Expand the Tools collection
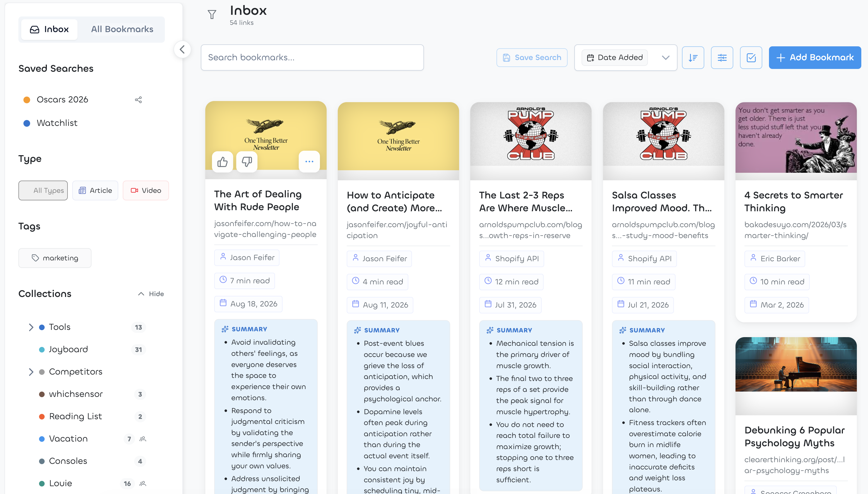Viewport: 868px width, 494px height. [x=31, y=327]
